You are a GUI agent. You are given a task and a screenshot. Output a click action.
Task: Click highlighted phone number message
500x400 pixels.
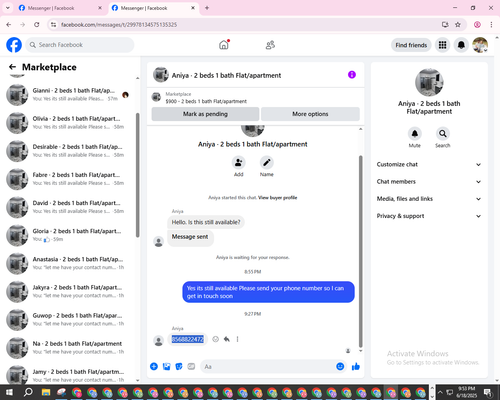[x=187, y=339]
